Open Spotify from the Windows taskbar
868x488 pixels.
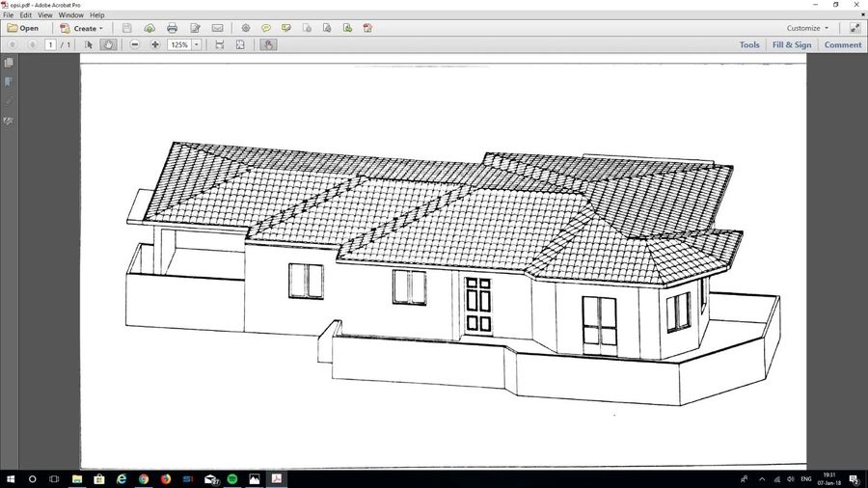[x=232, y=479]
